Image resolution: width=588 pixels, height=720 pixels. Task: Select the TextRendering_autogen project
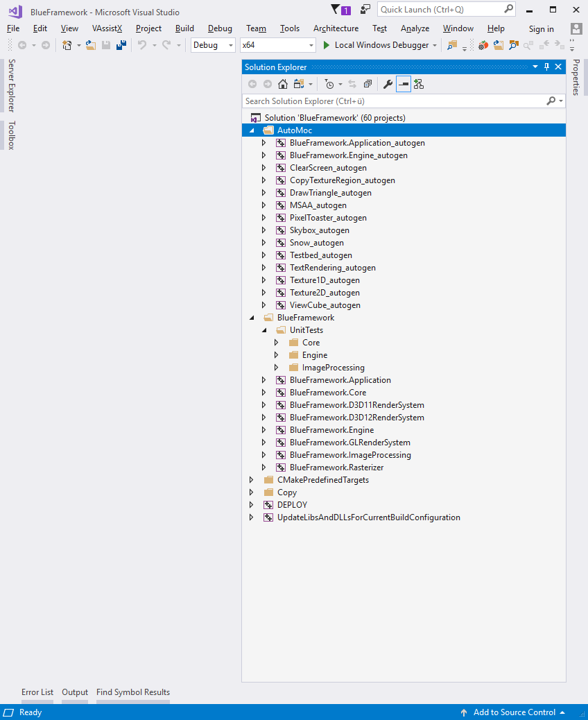click(332, 268)
